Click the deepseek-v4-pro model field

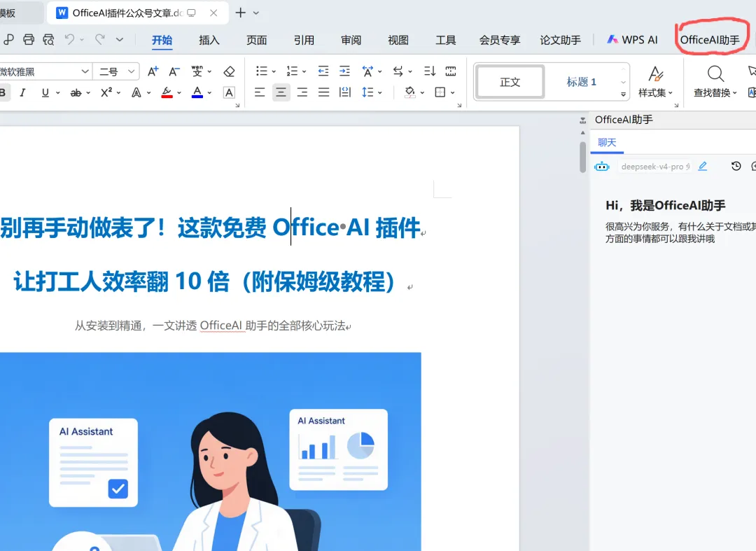coord(654,167)
